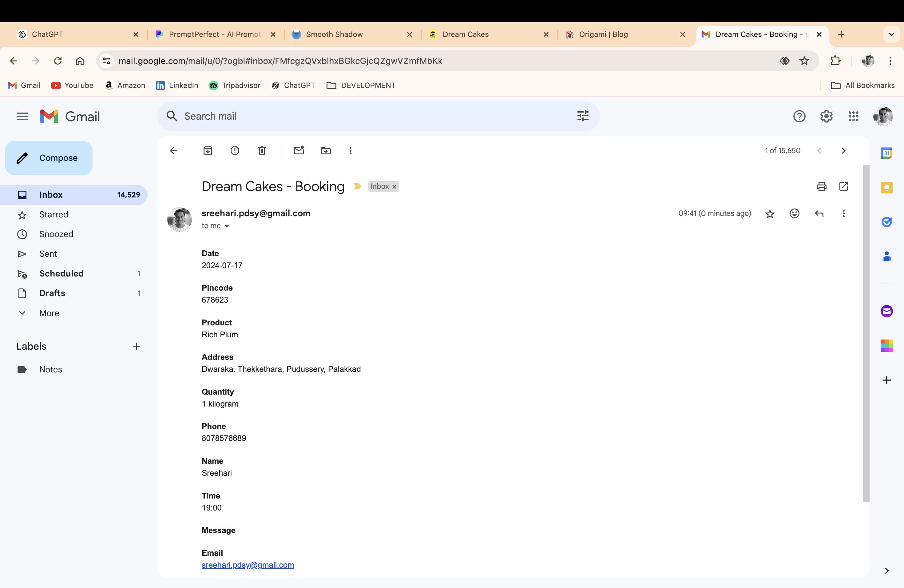Image resolution: width=904 pixels, height=588 pixels.
Task: Expand the More section in sidebar
Action: [x=50, y=313]
